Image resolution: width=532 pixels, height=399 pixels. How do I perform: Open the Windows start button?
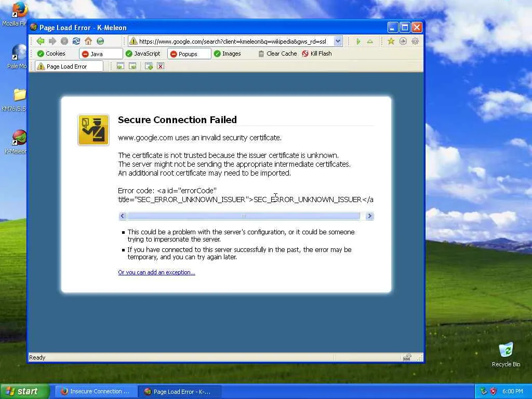pos(24,391)
